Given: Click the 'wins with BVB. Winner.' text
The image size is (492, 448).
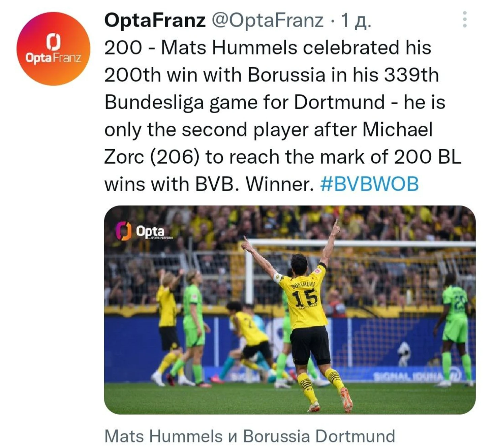Looking at the screenshot, I should coord(209,184).
